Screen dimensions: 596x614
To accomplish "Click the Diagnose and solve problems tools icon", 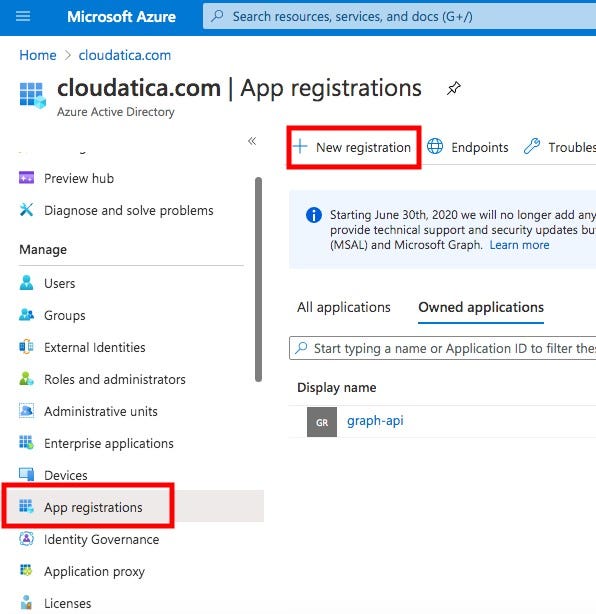I will tap(26, 210).
